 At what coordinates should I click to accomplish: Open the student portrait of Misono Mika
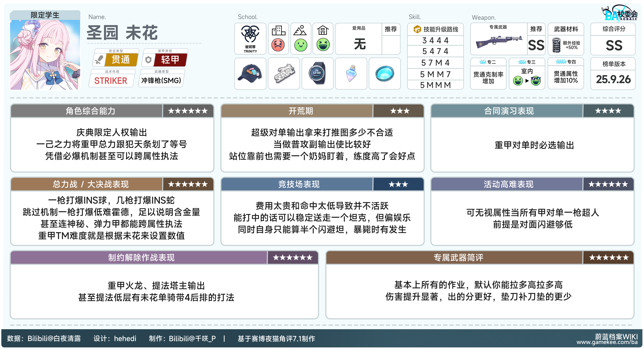45,55
